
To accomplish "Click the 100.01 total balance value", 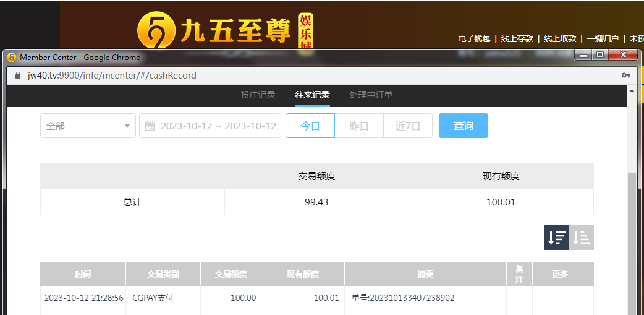I will [x=501, y=202].
